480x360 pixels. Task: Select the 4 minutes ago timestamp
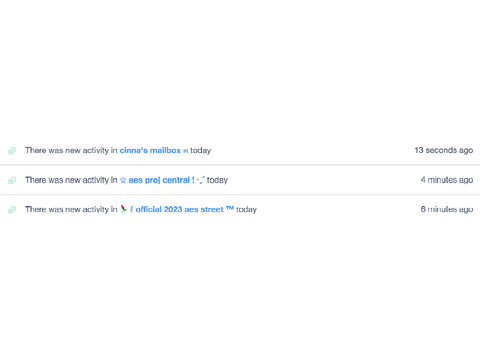click(x=447, y=180)
